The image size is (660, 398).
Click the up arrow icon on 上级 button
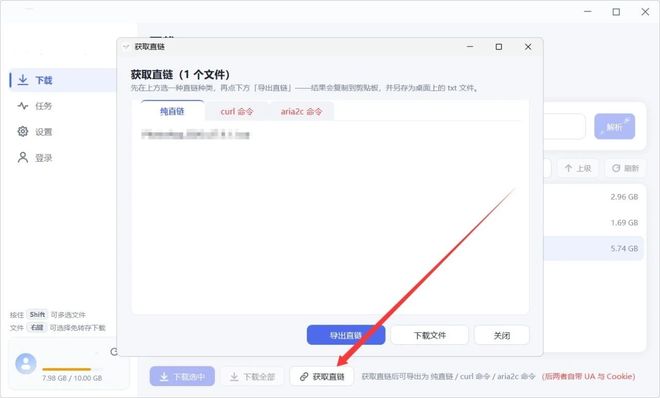click(x=568, y=168)
